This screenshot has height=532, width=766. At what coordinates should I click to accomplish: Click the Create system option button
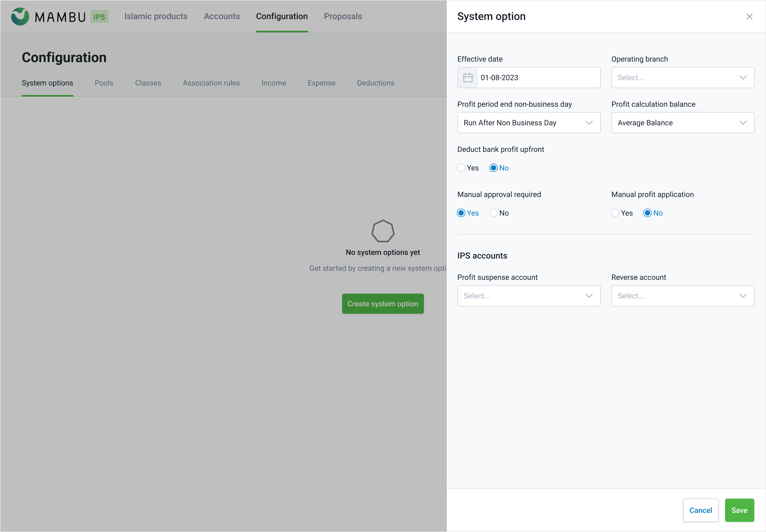pyautogui.click(x=382, y=303)
